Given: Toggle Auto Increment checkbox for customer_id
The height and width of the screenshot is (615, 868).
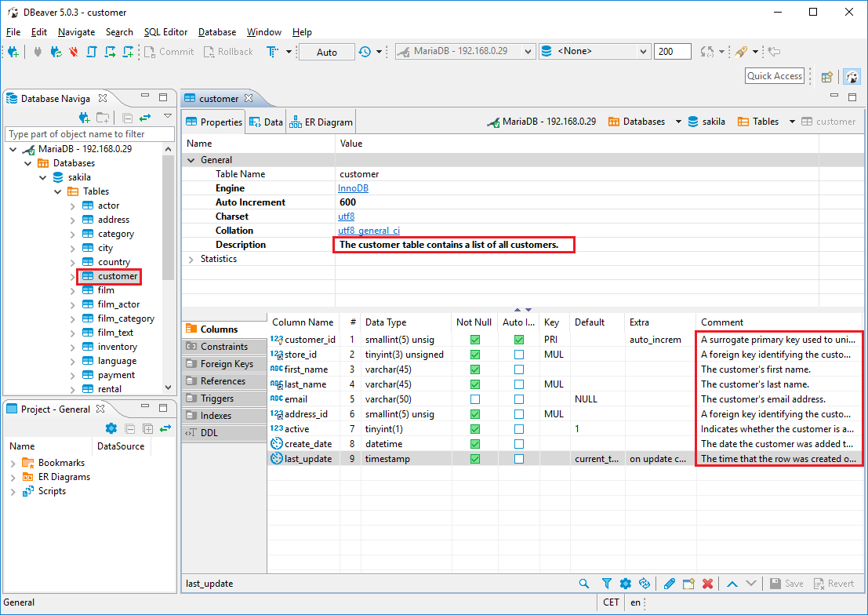Looking at the screenshot, I should coord(518,340).
